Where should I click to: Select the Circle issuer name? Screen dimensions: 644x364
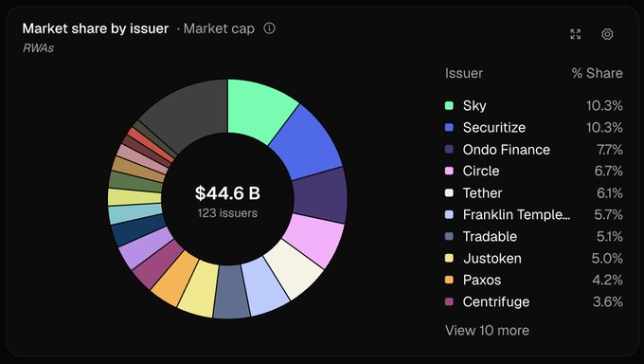481,172
